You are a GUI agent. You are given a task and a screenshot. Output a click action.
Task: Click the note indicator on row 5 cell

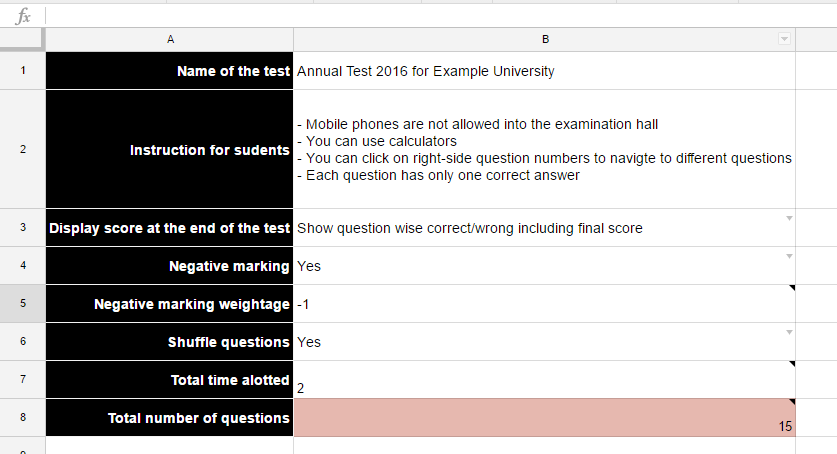coord(792,288)
